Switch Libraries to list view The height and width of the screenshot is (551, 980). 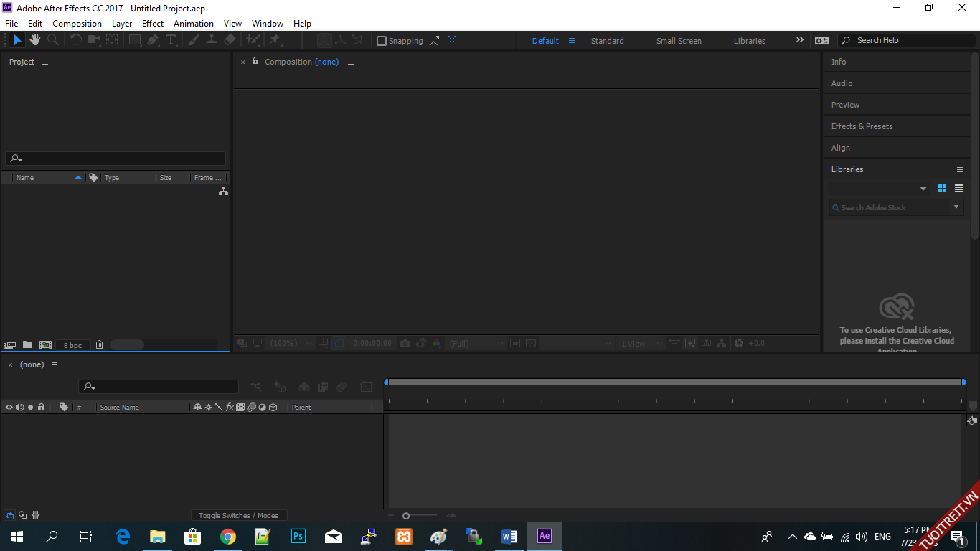coord(958,189)
